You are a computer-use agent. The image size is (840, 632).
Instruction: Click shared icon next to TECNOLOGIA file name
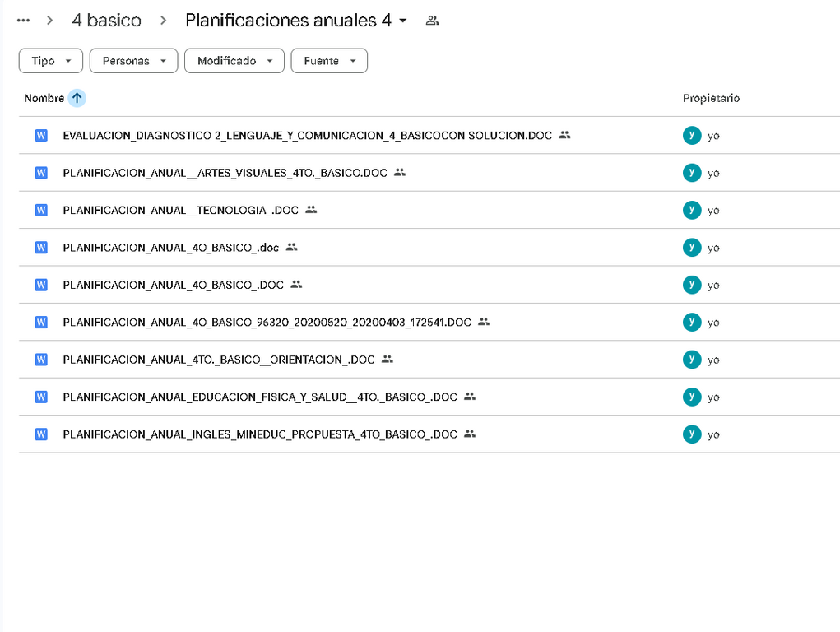click(x=311, y=210)
